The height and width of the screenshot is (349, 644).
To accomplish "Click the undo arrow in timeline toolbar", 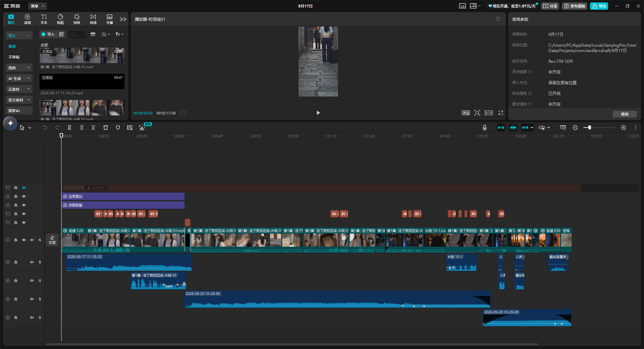I will 45,128.
